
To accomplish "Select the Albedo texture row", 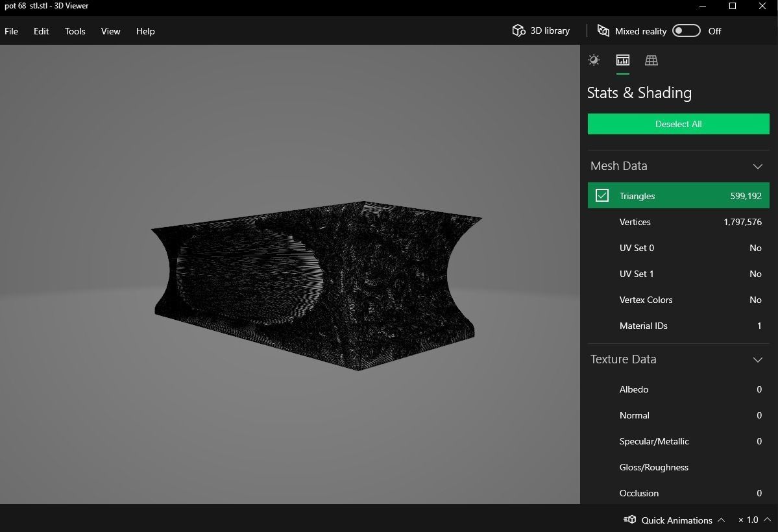I will click(x=678, y=389).
